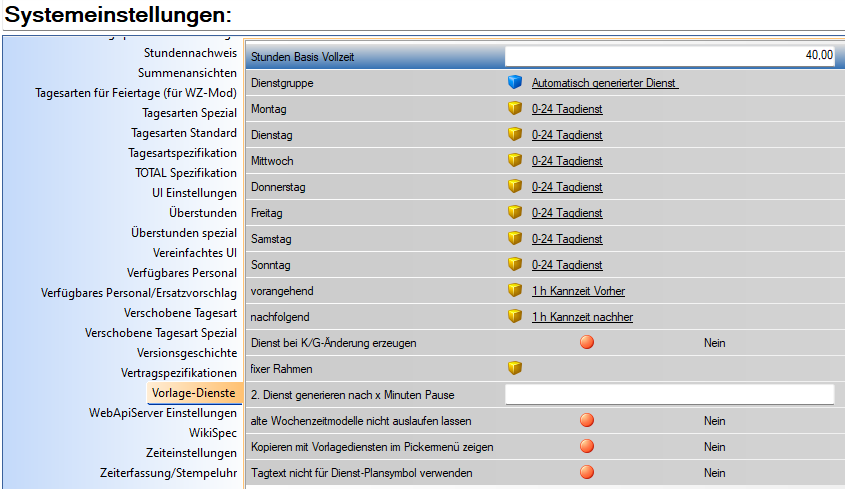Screen dimensions: 845x489
Task: Toggle 'Tagtext nicht für Dienst-Plansymbol verwenden' indicator
Action: tap(586, 473)
